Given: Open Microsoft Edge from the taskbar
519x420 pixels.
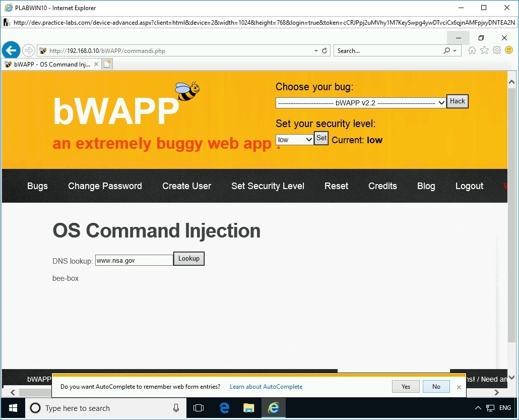Looking at the screenshot, I should tap(224, 408).
